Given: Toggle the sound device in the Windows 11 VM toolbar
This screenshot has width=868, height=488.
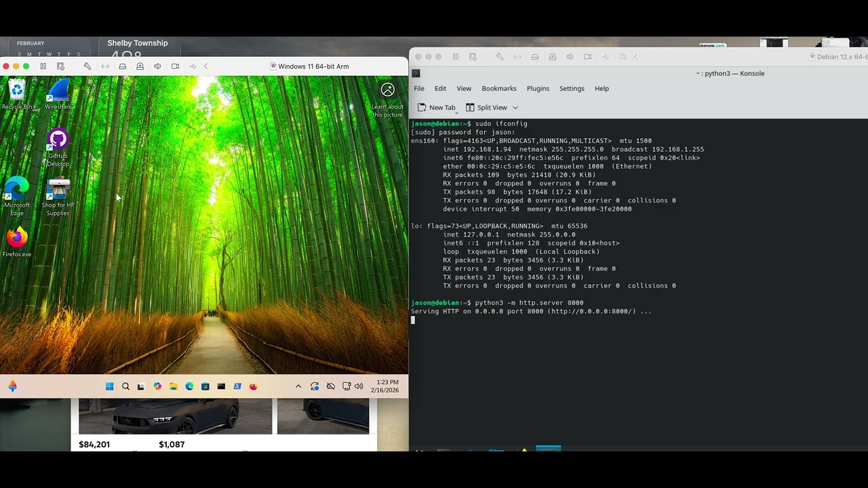Looking at the screenshot, I should [x=157, y=66].
